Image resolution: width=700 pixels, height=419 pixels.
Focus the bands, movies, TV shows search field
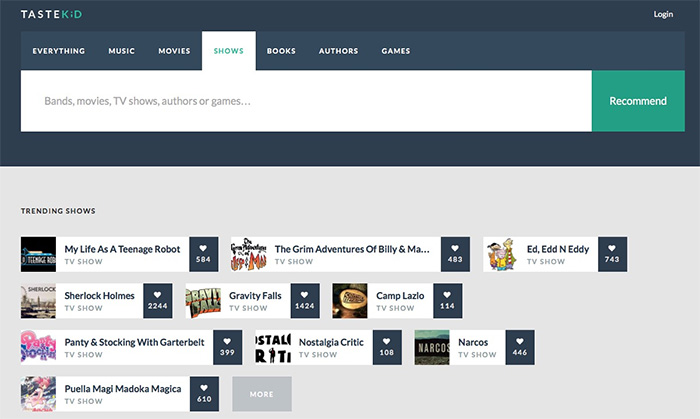(x=306, y=101)
